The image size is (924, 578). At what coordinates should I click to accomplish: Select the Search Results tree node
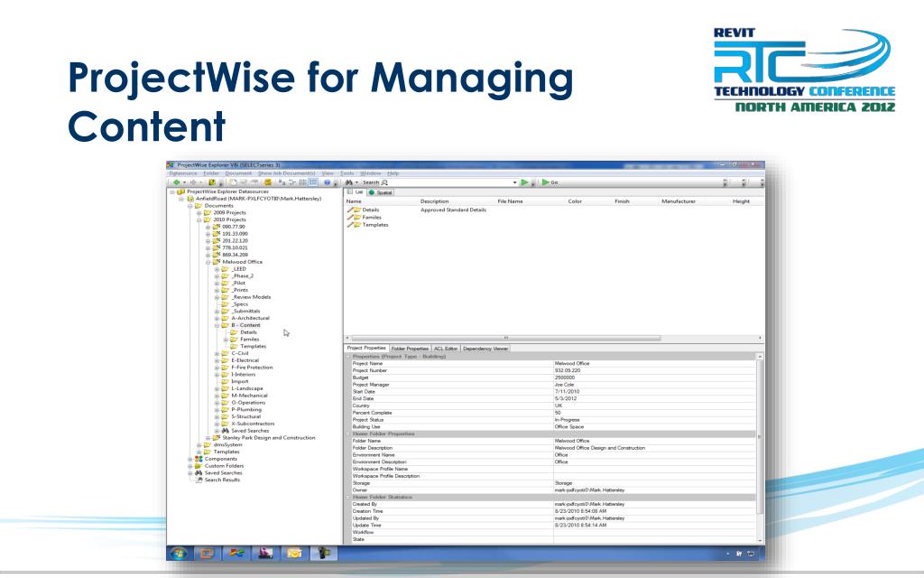pyautogui.click(x=222, y=480)
